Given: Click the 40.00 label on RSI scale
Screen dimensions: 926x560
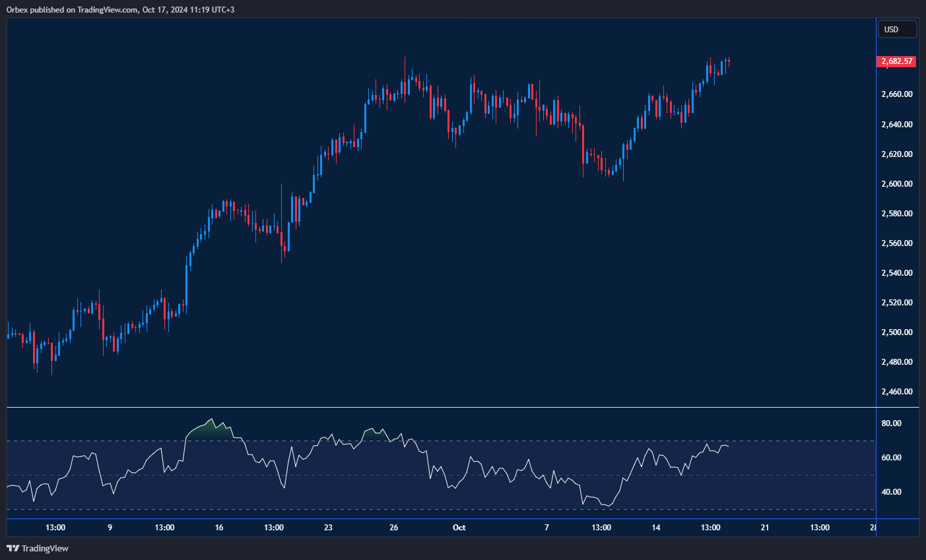Looking at the screenshot, I should 891,492.
